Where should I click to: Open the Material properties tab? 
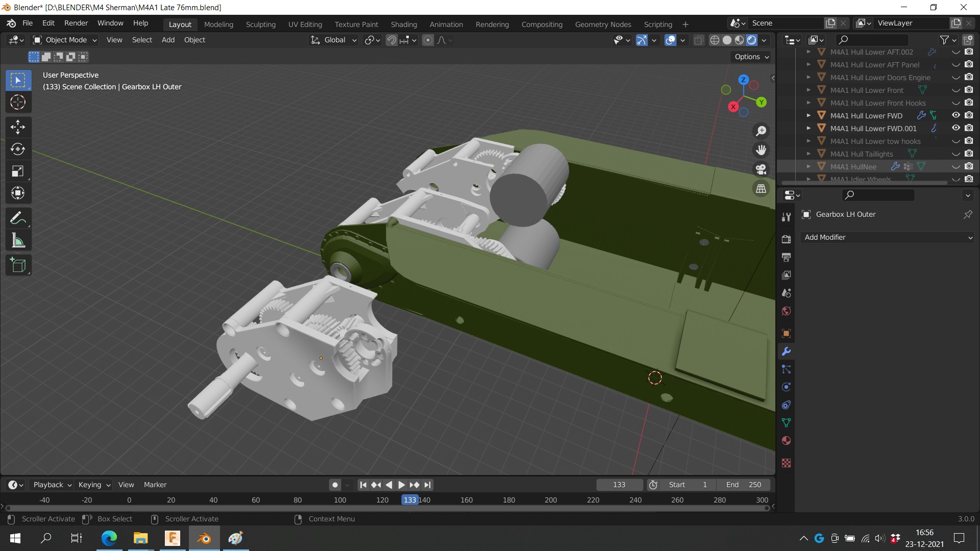pyautogui.click(x=786, y=441)
